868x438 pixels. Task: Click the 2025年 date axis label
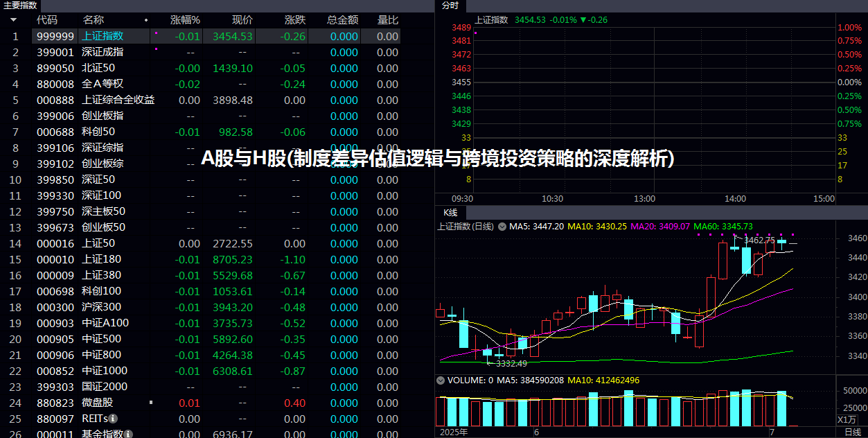(453, 432)
